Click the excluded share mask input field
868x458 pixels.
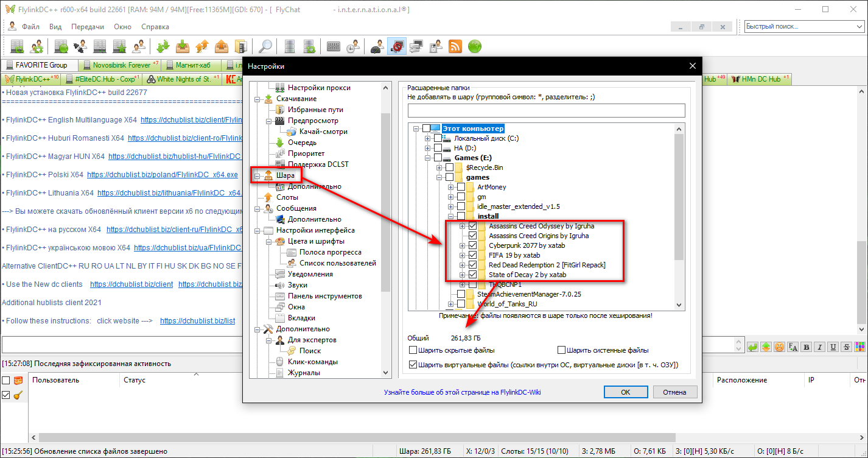[546, 110]
